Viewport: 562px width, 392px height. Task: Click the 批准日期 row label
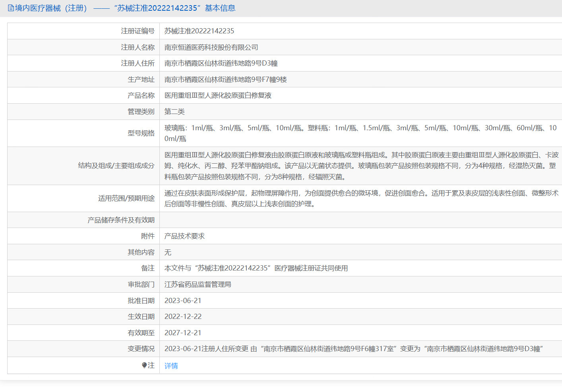tap(141, 301)
